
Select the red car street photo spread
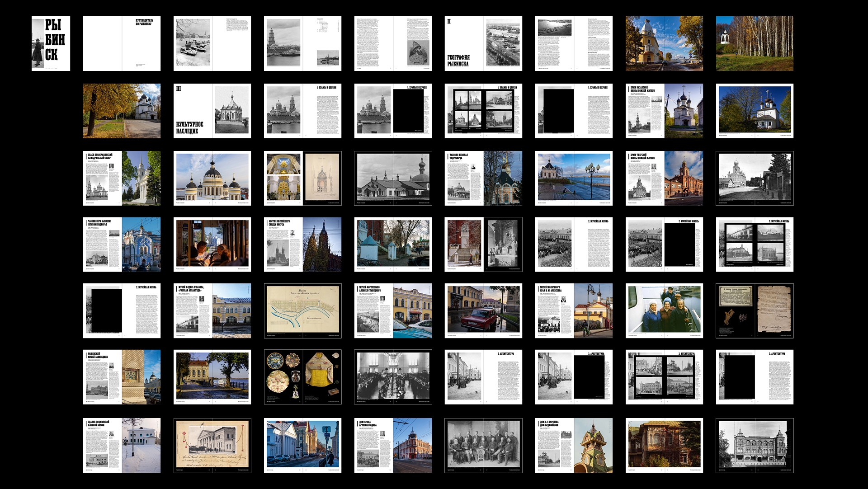(x=483, y=310)
